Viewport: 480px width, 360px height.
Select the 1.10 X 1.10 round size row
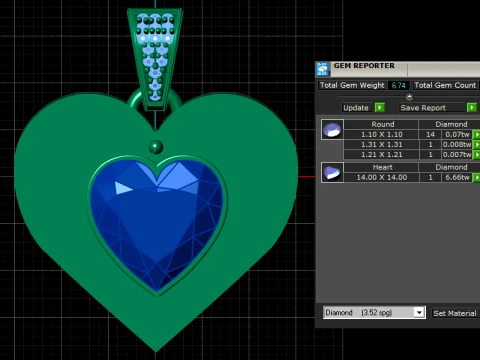[382, 135]
